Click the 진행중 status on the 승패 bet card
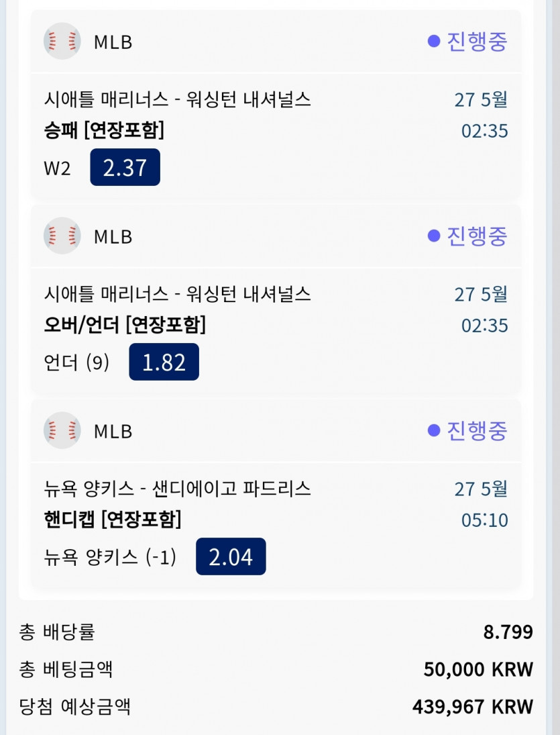560x735 pixels. pos(468,42)
